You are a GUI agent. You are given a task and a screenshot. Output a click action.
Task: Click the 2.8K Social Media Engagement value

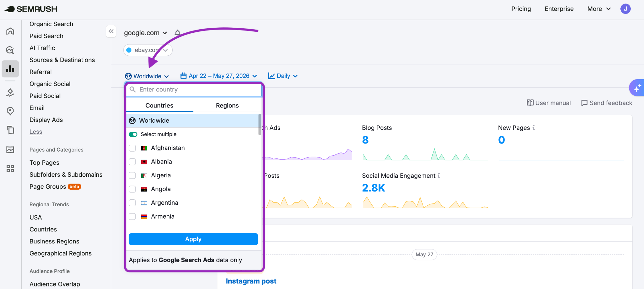(x=374, y=188)
